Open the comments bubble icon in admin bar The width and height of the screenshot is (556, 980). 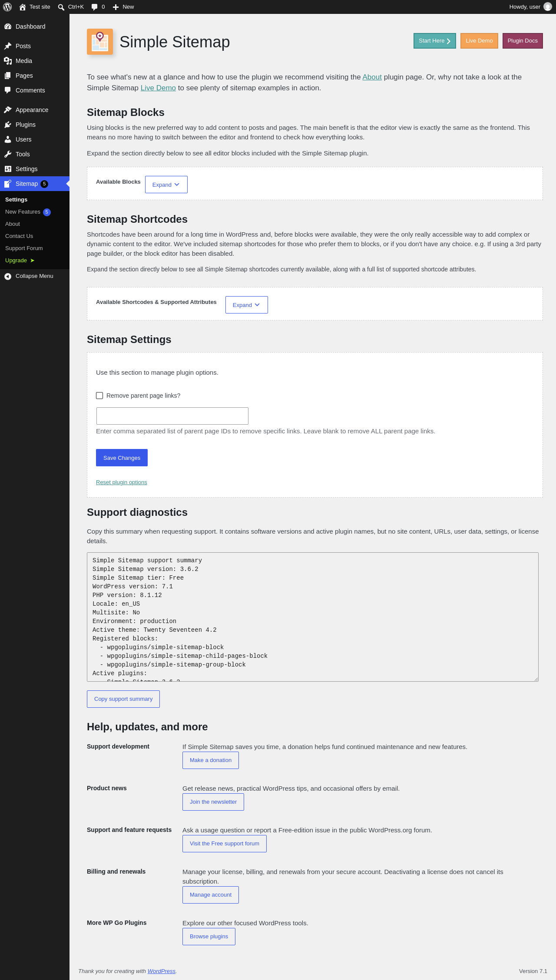(94, 7)
